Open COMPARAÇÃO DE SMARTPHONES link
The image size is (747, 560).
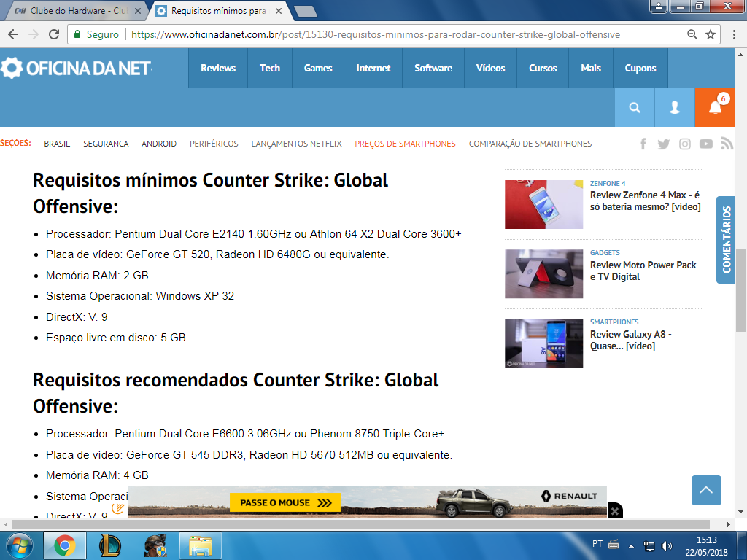click(530, 144)
